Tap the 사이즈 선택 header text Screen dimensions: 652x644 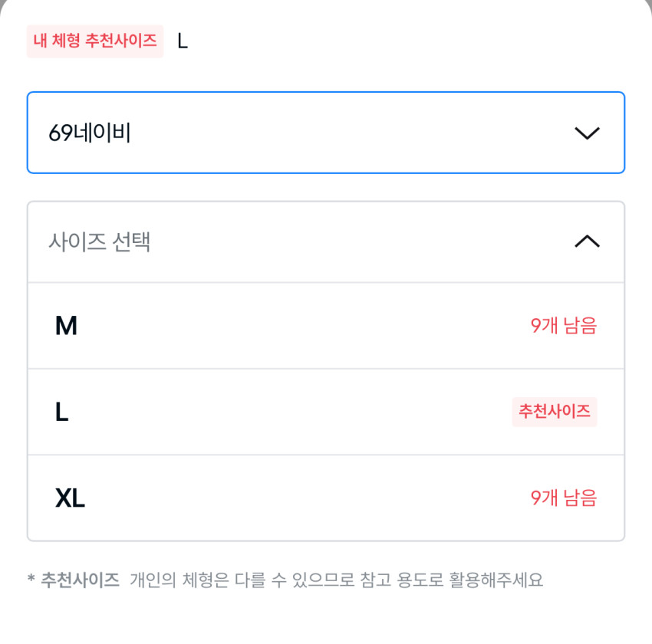(x=99, y=242)
